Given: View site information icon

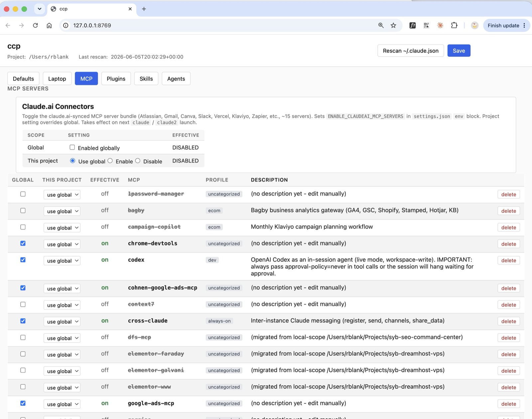Looking at the screenshot, I should 66,25.
